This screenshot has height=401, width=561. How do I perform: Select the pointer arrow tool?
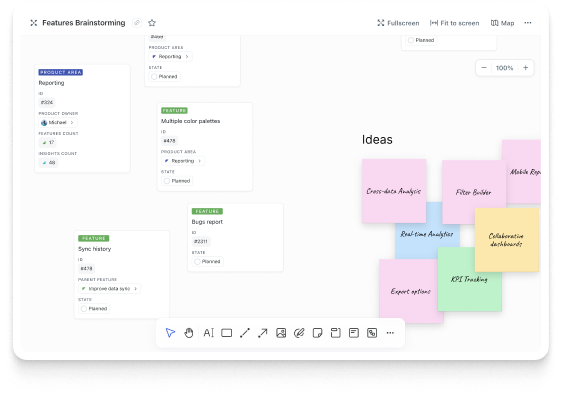click(x=170, y=333)
